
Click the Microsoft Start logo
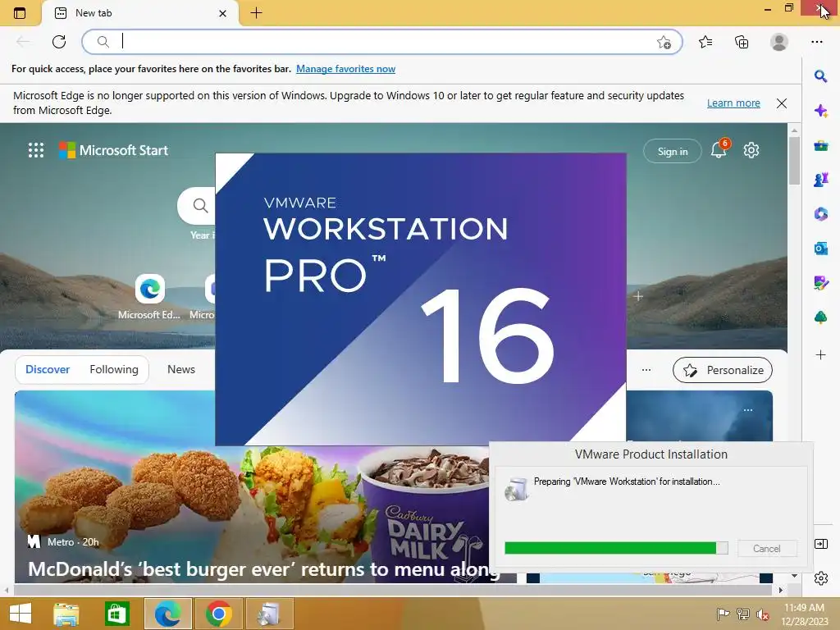pos(113,150)
